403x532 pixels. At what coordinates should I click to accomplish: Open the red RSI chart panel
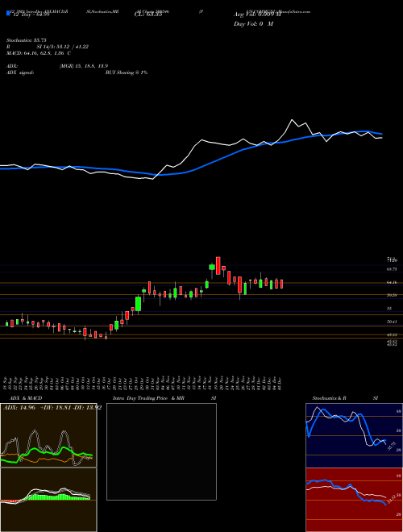354,500
